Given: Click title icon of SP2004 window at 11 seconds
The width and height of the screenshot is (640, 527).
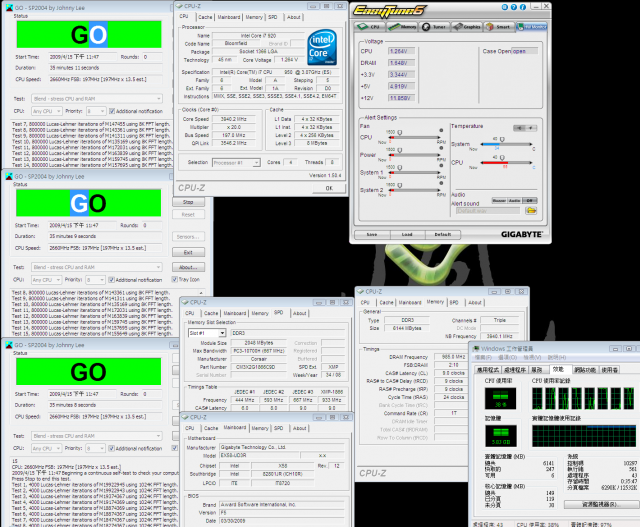Looking at the screenshot, I should tap(9, 8).
